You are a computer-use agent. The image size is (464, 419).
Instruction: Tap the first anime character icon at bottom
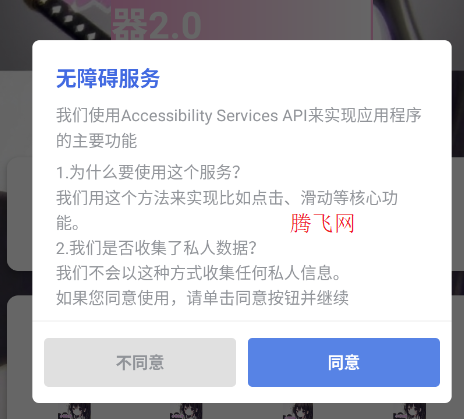point(75,411)
